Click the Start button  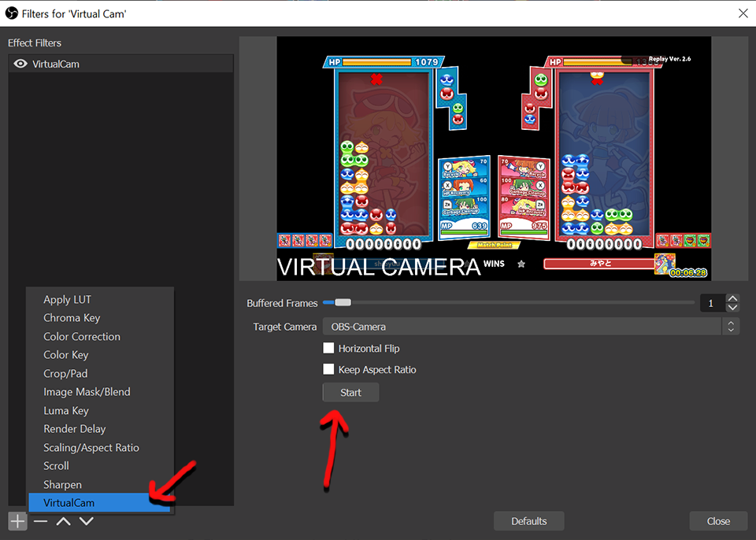point(350,393)
